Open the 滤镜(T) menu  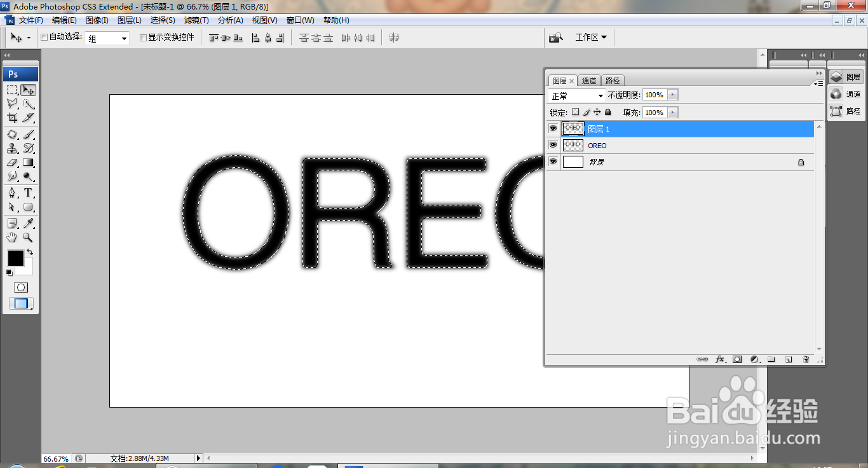196,20
